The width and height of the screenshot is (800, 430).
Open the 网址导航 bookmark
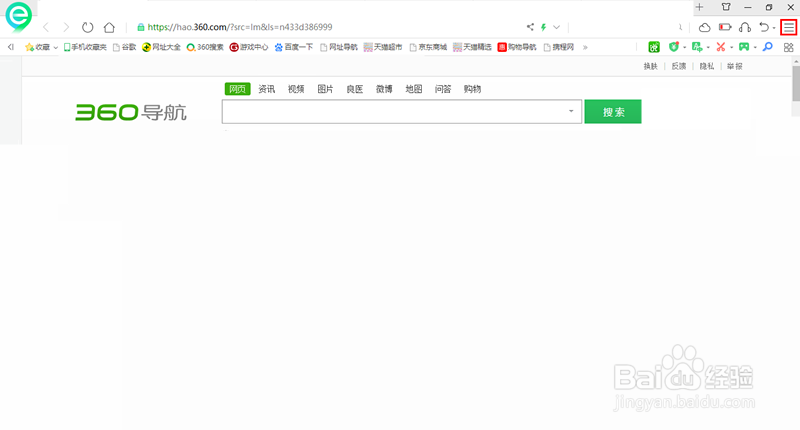click(x=339, y=47)
